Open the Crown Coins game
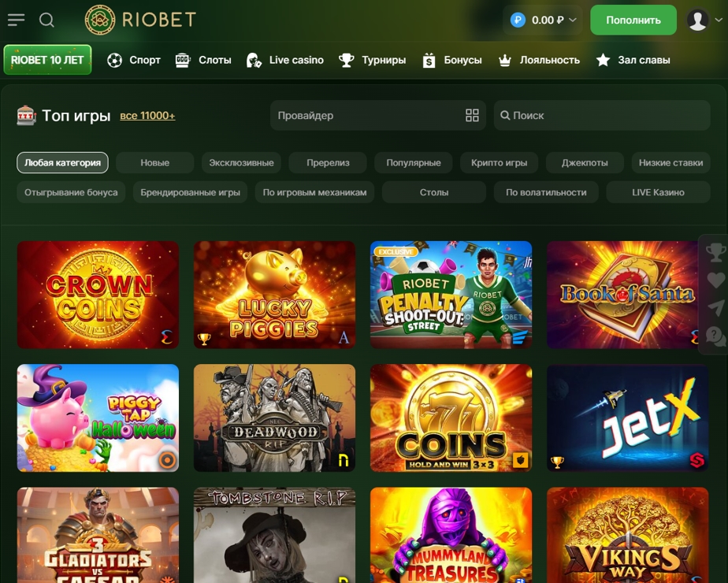The width and height of the screenshot is (728, 583). click(x=98, y=295)
